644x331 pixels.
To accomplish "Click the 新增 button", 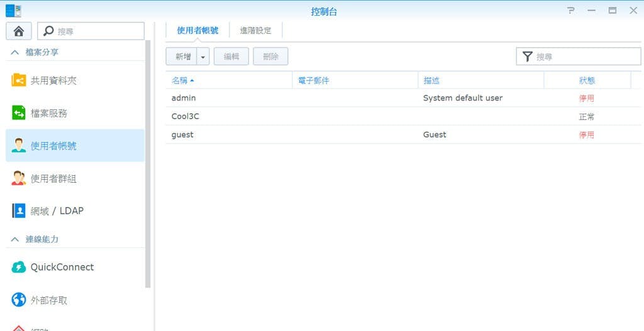I will coord(183,57).
